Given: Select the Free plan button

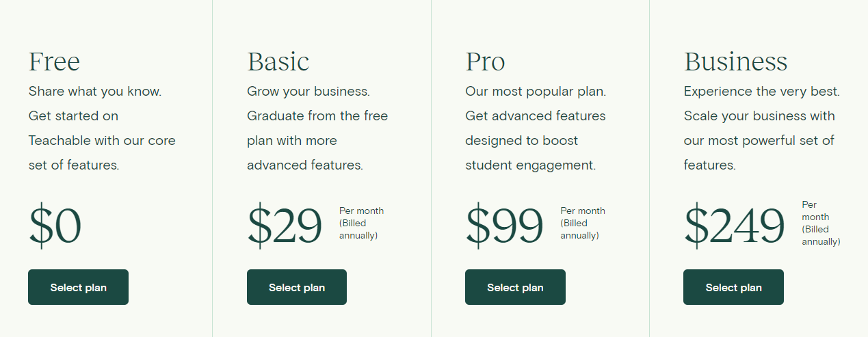Looking at the screenshot, I should (x=78, y=287).
